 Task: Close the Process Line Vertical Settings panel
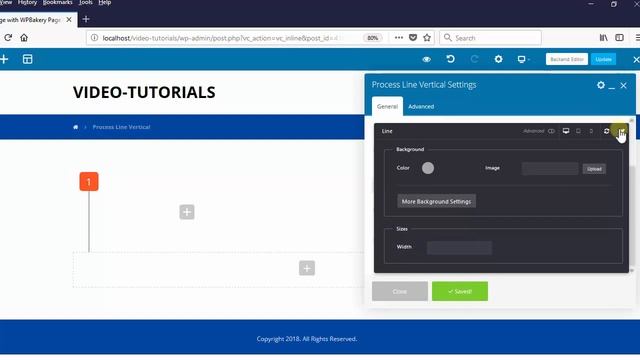pos(623,86)
